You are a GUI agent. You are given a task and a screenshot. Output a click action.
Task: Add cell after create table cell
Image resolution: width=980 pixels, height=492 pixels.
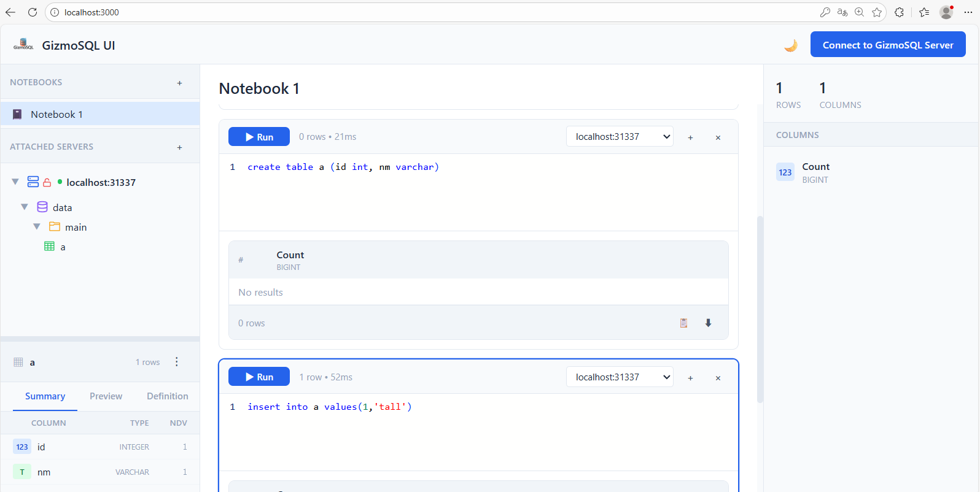pos(690,137)
